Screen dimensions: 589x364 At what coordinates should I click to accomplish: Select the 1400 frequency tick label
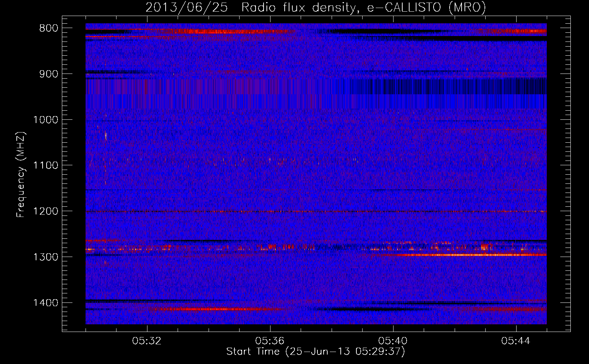pyautogui.click(x=46, y=303)
